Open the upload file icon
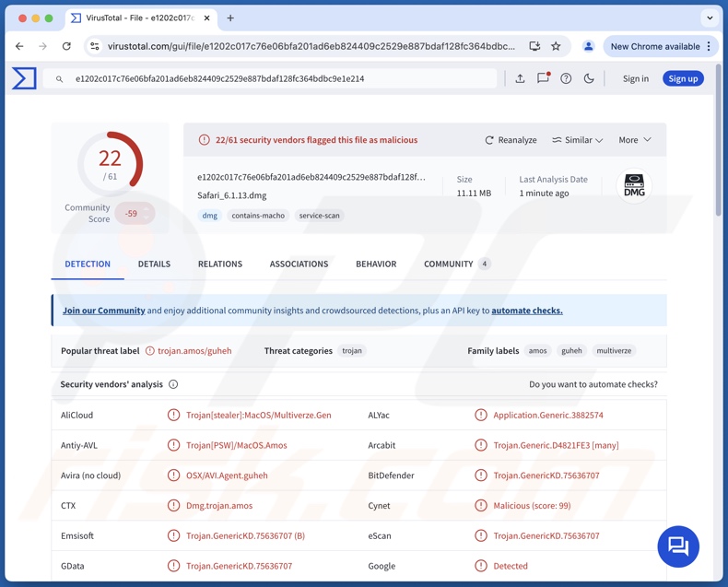 pos(520,78)
